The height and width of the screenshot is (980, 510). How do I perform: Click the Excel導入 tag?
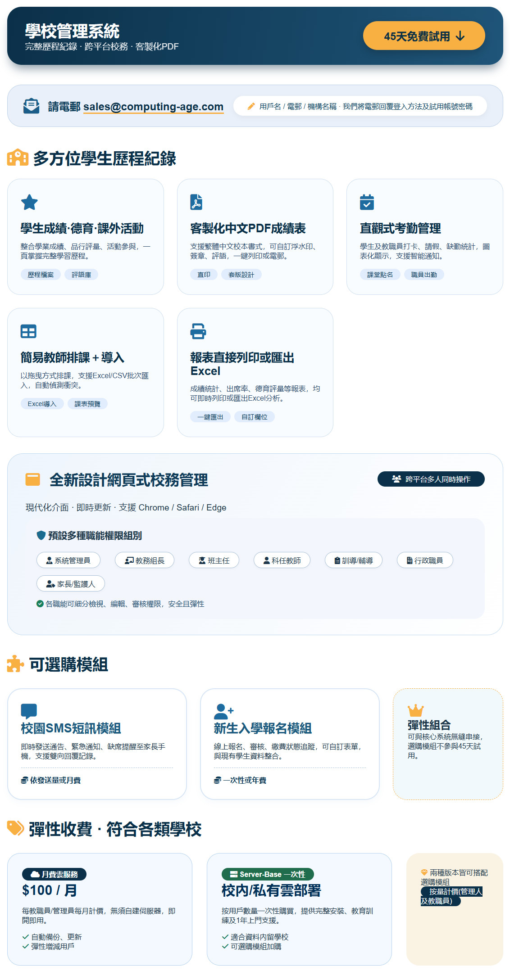click(42, 404)
